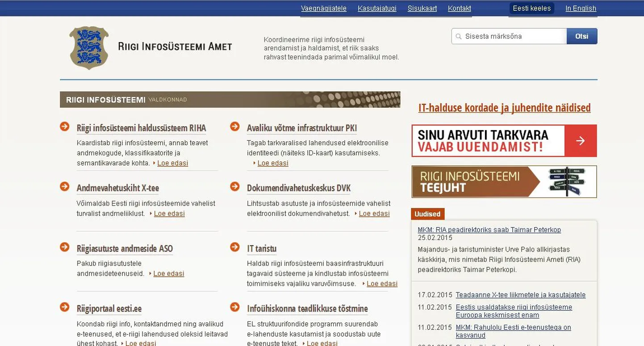Click date text 17.02.2015

[x=435, y=295]
